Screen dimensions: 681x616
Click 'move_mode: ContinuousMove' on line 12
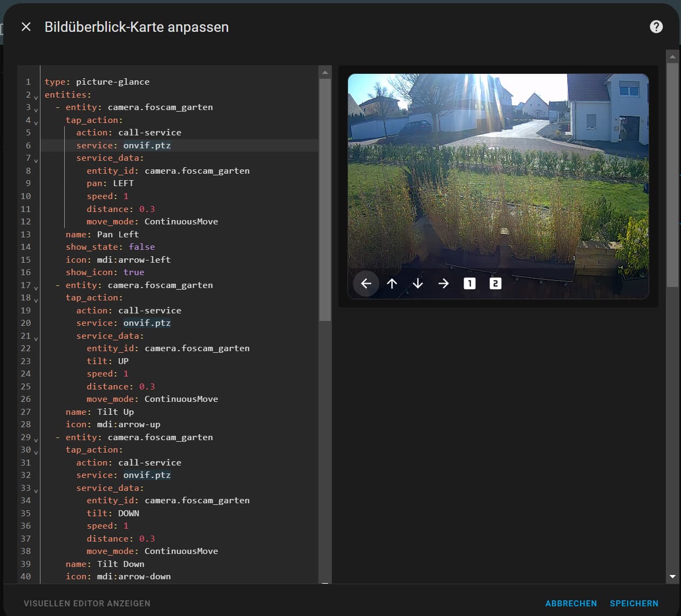coord(152,221)
